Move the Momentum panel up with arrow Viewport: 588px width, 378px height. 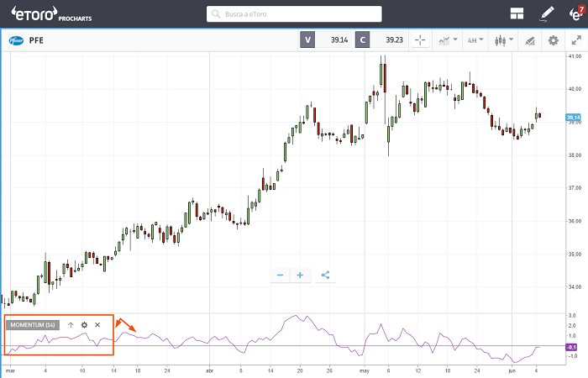point(71,325)
